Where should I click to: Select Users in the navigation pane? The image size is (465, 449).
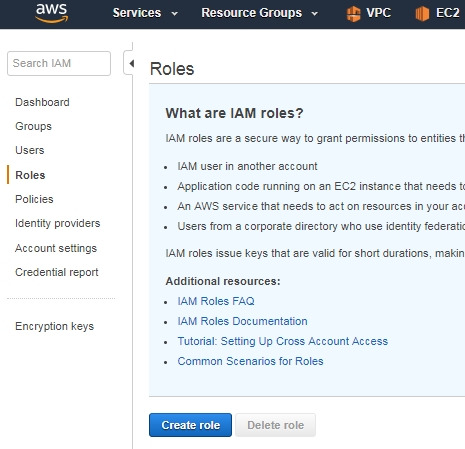pos(30,150)
